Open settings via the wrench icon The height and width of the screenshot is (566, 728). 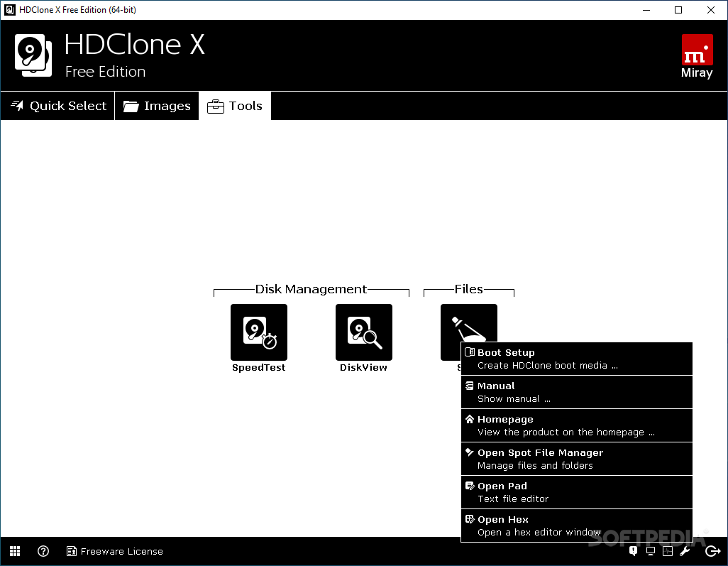tap(685, 551)
